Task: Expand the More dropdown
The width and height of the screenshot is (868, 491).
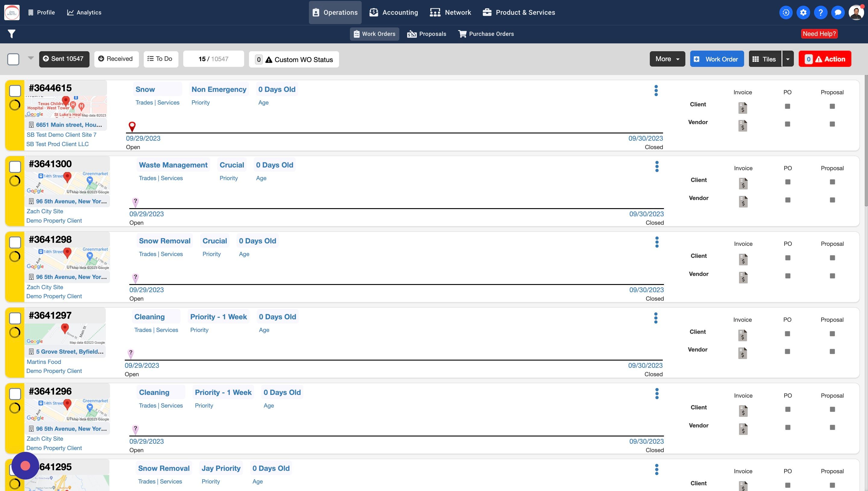Action: tap(667, 59)
